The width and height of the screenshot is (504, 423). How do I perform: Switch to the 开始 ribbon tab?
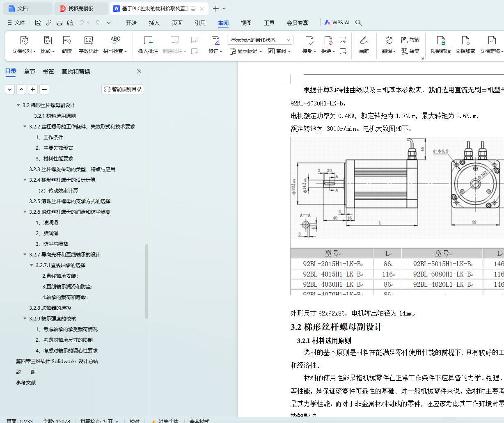tap(131, 23)
